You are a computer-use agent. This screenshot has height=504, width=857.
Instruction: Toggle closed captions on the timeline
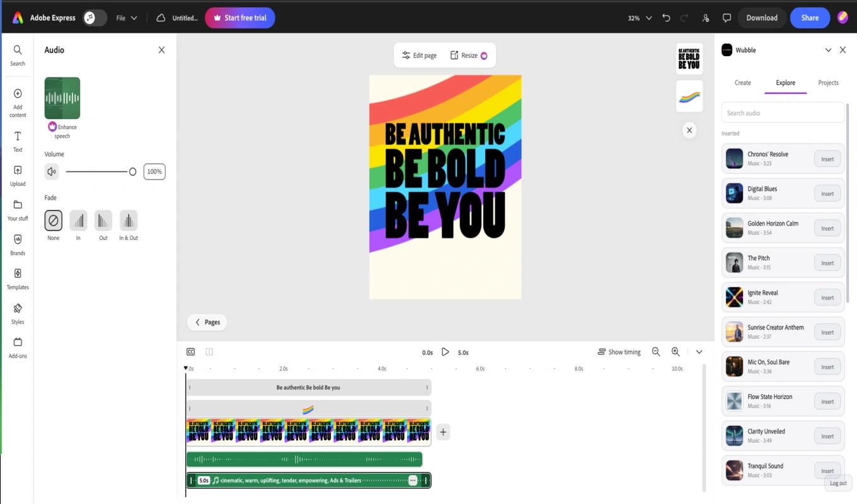point(190,352)
